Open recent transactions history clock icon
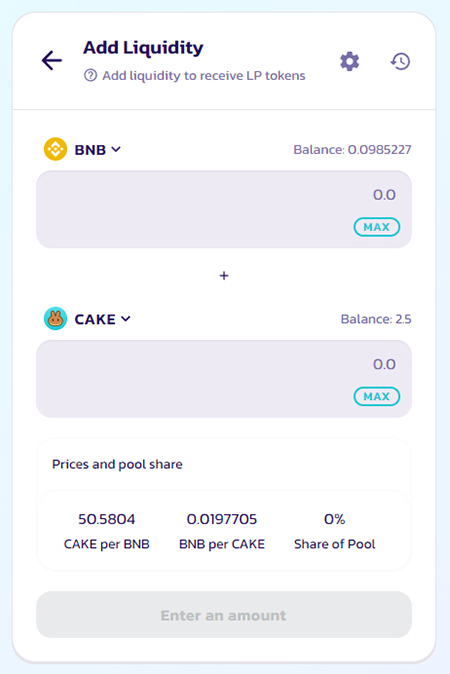 tap(400, 61)
